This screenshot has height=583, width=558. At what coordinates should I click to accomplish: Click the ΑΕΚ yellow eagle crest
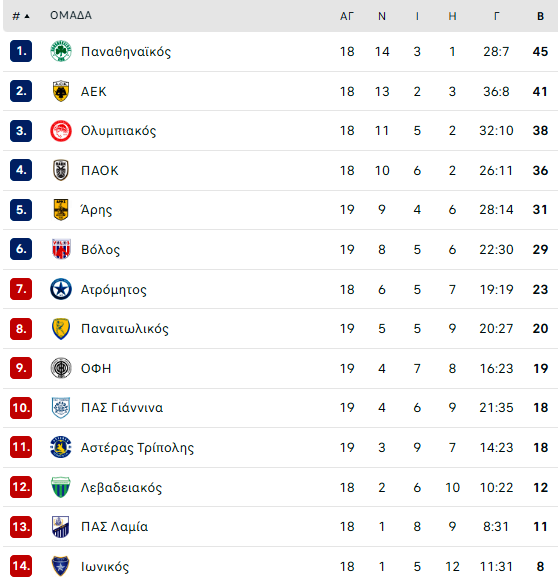tap(61, 91)
